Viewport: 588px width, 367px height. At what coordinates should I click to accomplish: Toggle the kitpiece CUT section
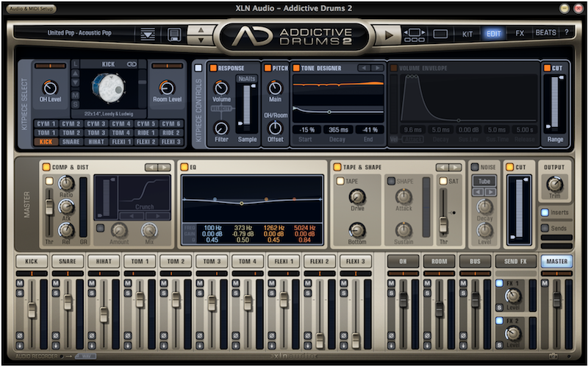click(547, 68)
